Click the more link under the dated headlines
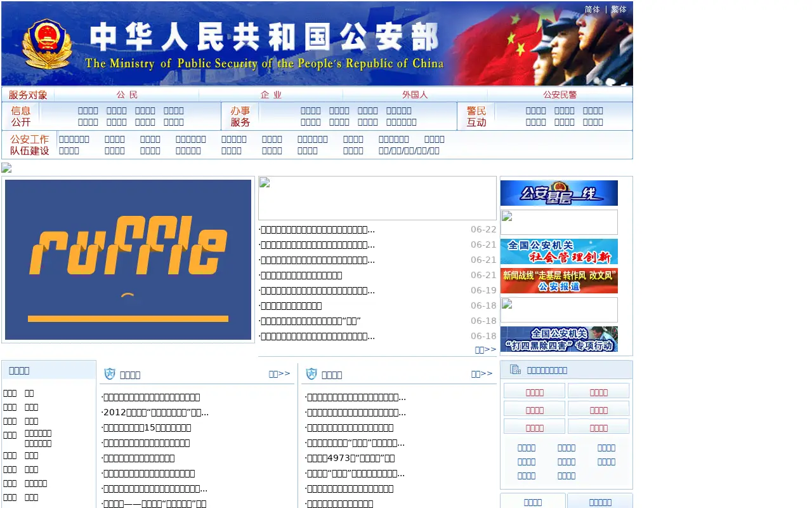Screen dimensions: 812x508 485,349
